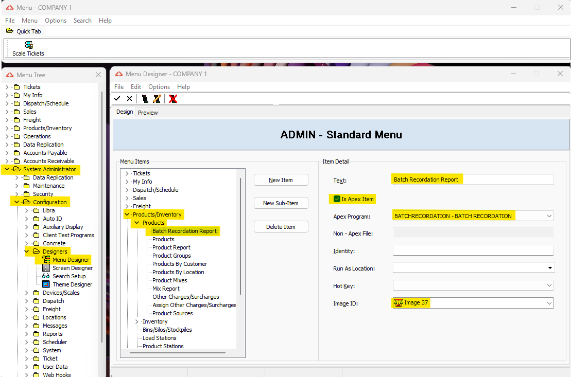Click the Scheduler folder icon
588x377 pixels.
click(x=37, y=342)
